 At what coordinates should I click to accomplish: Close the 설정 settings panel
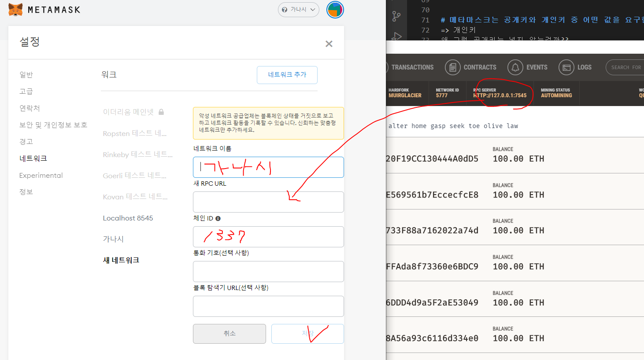[329, 44]
